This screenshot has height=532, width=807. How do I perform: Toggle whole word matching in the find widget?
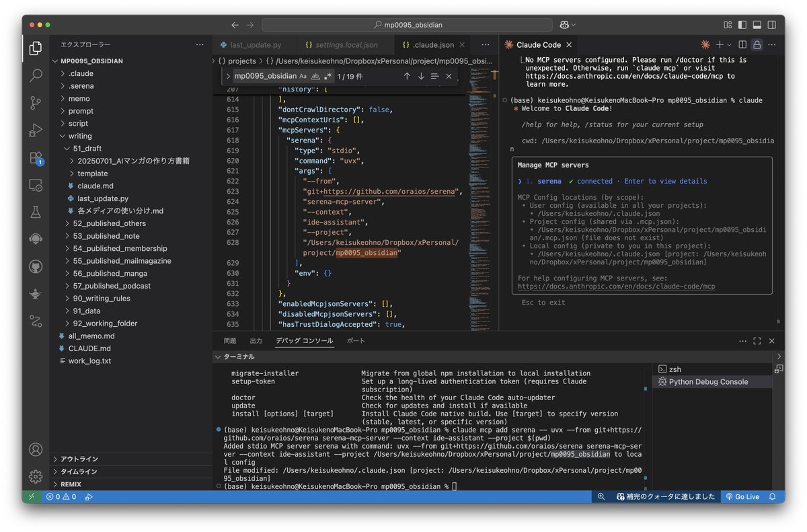coord(315,76)
